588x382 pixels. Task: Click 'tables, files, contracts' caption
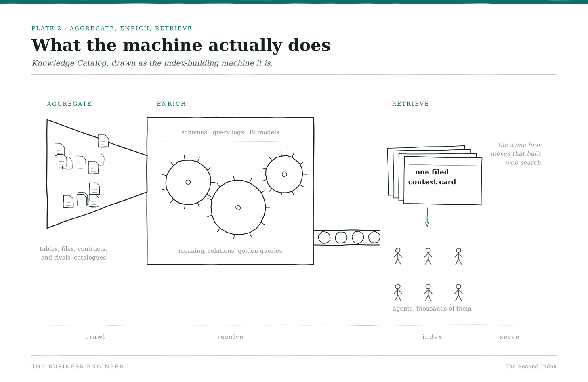[x=73, y=253]
